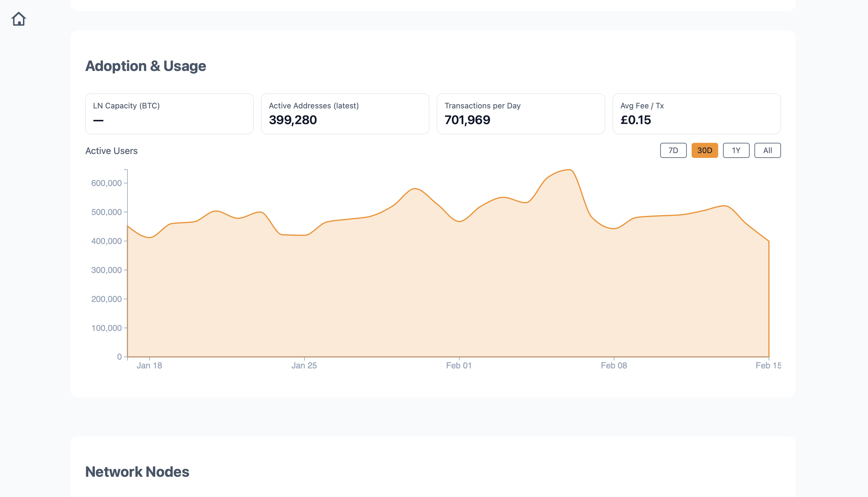Switch to the All time range

tap(767, 150)
